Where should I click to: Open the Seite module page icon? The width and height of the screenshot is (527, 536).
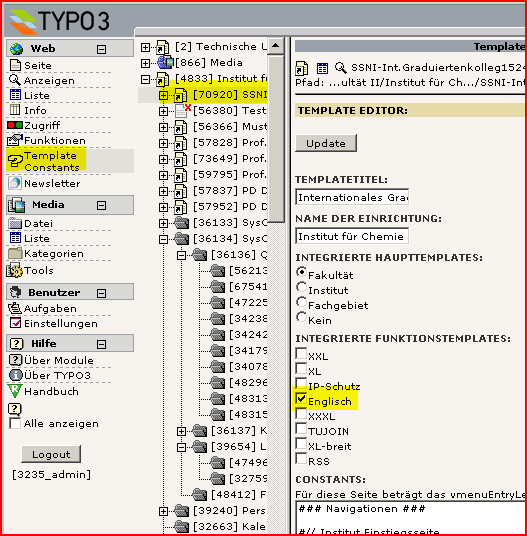click(x=15, y=65)
